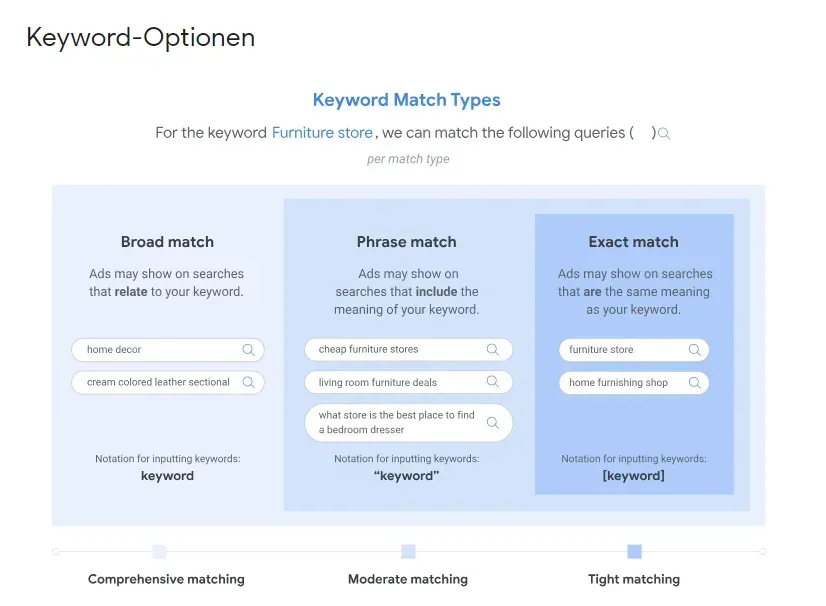This screenshot has width=826, height=606.
Task: Click the '[keyword]' notation text
Action: coord(634,476)
